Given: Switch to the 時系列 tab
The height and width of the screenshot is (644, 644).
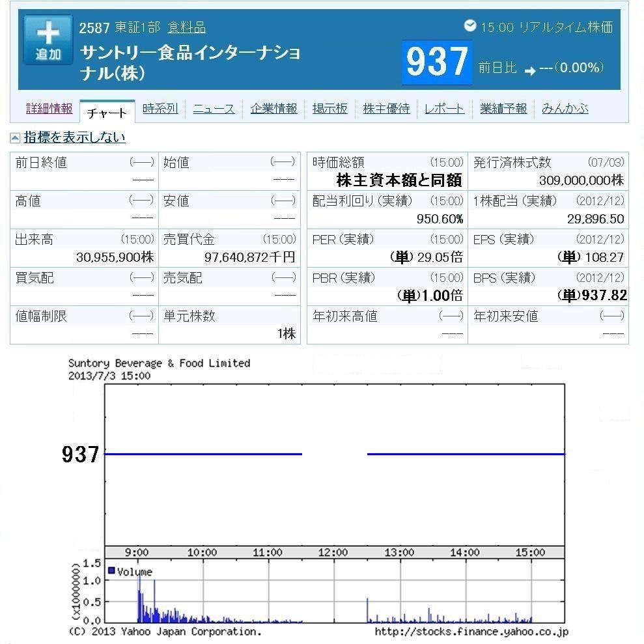Looking at the screenshot, I should [160, 109].
